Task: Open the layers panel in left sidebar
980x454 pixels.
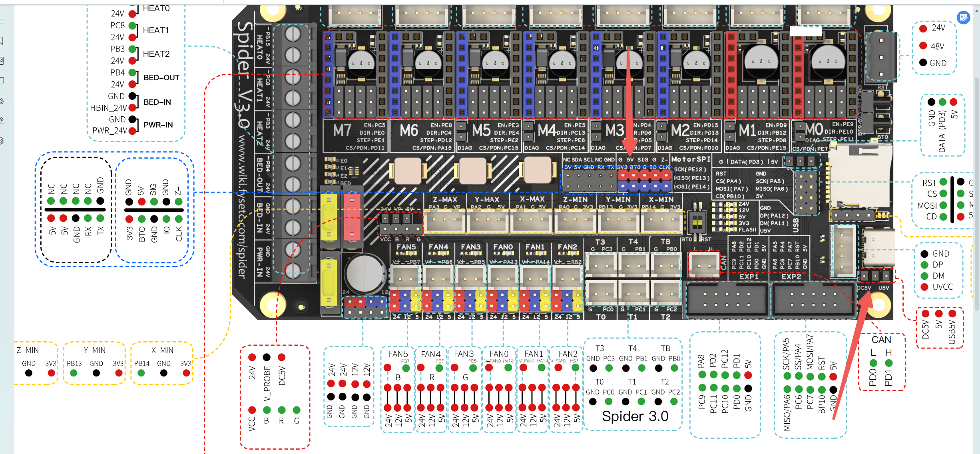Action: click(x=2, y=140)
